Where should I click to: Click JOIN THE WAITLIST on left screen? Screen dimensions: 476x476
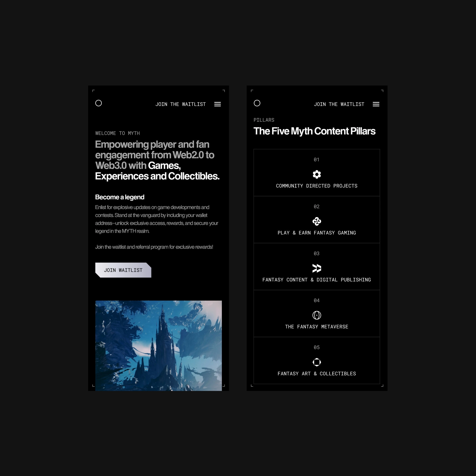pyautogui.click(x=180, y=104)
